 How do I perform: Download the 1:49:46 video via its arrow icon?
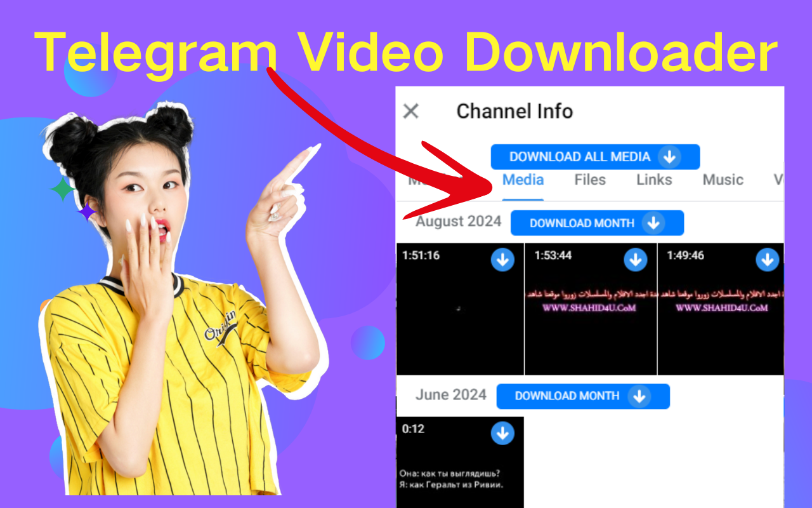point(767,260)
